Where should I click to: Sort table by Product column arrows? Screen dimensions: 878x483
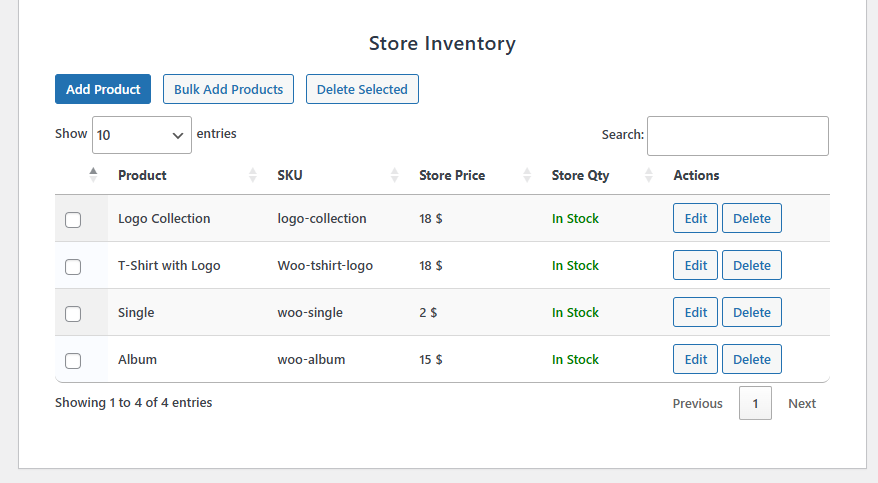253,175
